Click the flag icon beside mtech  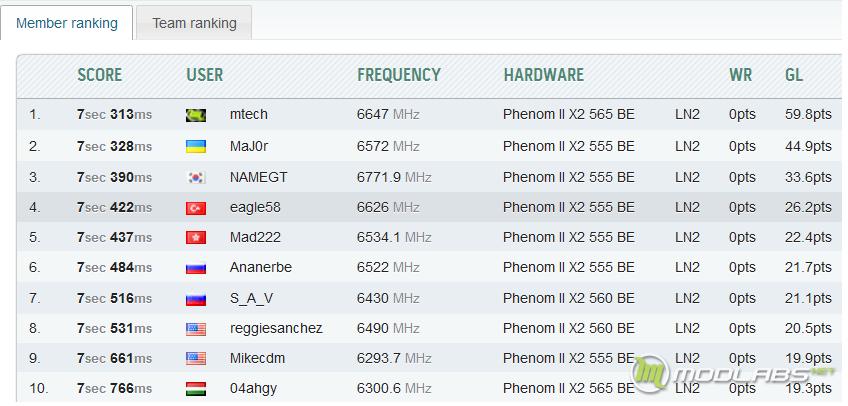[196, 115]
